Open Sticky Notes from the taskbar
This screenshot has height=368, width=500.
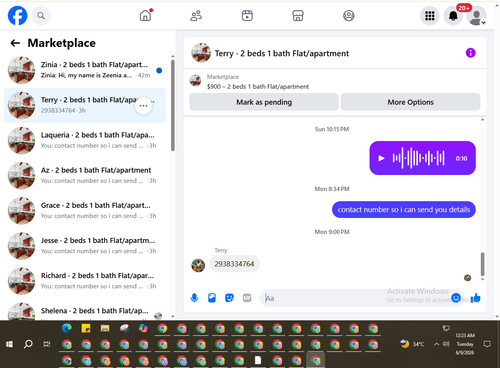[86, 328]
